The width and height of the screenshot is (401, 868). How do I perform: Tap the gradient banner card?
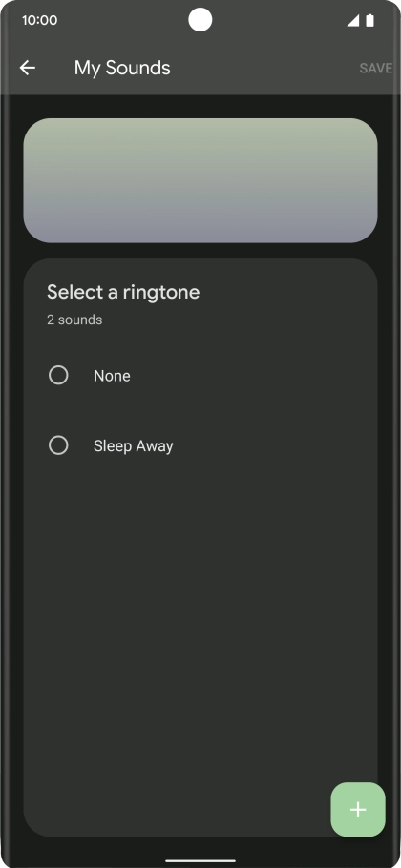(200, 180)
